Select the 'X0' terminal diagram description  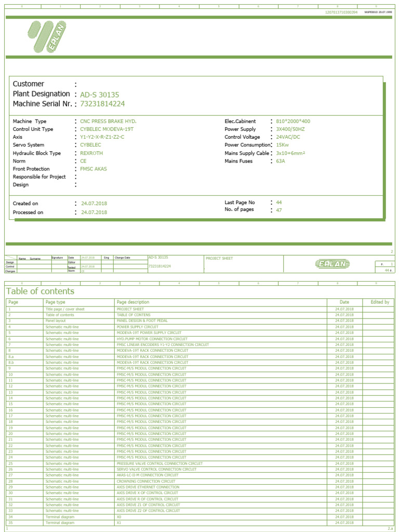pos(119,517)
